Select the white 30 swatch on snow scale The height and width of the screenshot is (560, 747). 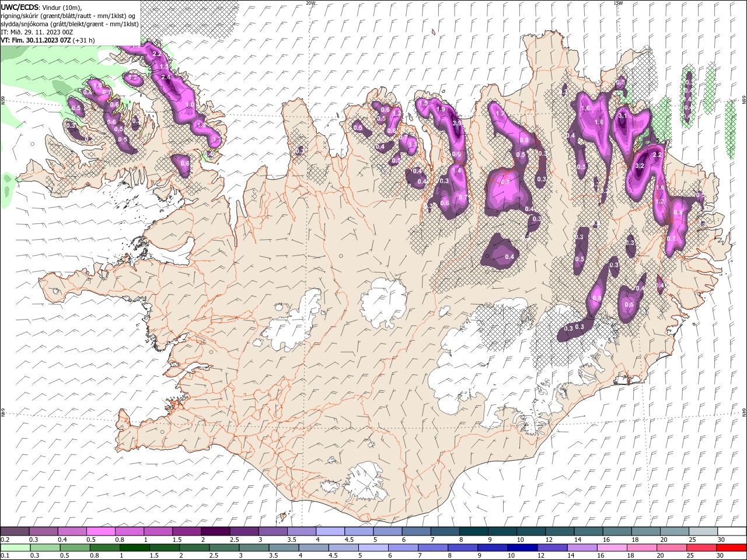pos(731,531)
